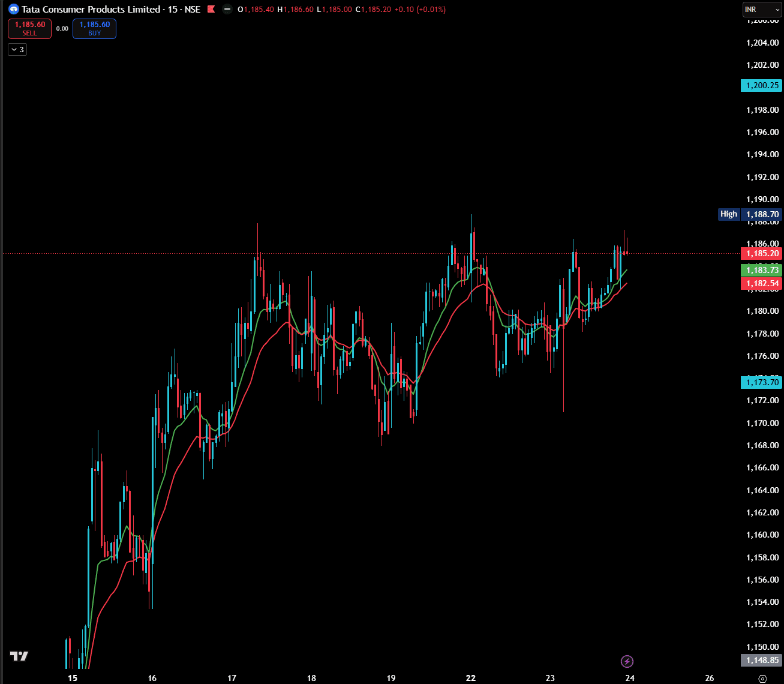Click the purple lightning bolt icon

point(627,661)
